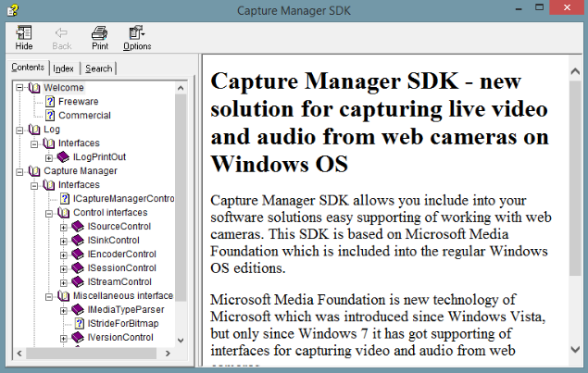This screenshot has width=588, height=373.
Task: Expand the ISinkControl node
Action: pyautogui.click(x=63, y=241)
